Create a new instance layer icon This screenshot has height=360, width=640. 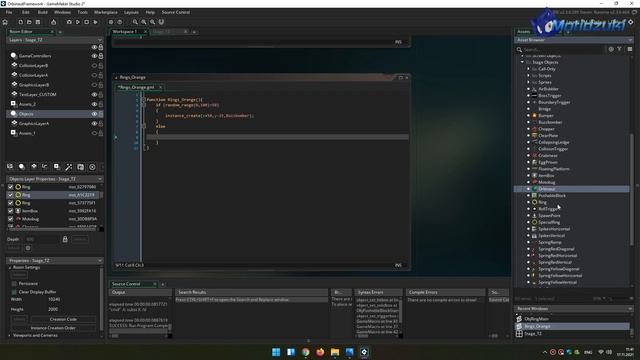point(22,167)
